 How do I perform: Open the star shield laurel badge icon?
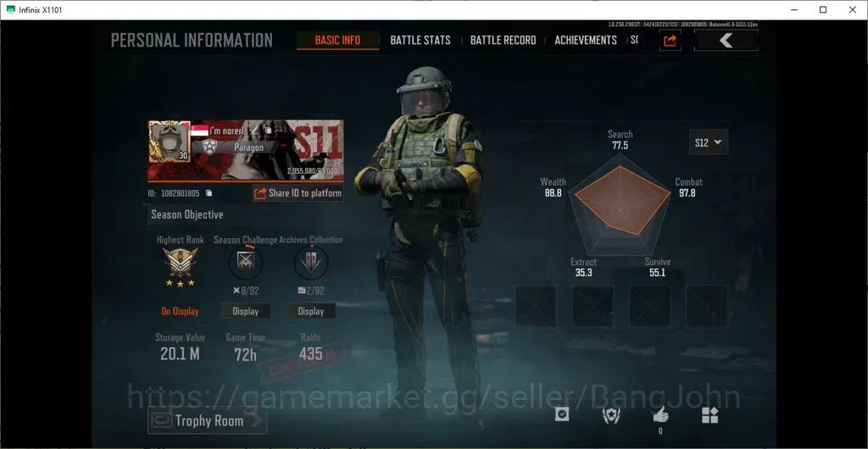[611, 415]
